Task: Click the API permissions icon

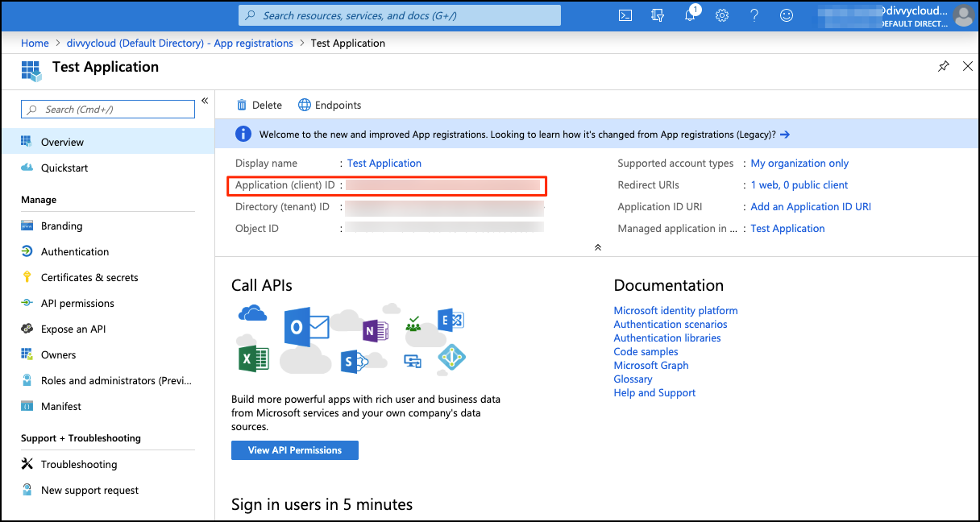Action: [27, 303]
